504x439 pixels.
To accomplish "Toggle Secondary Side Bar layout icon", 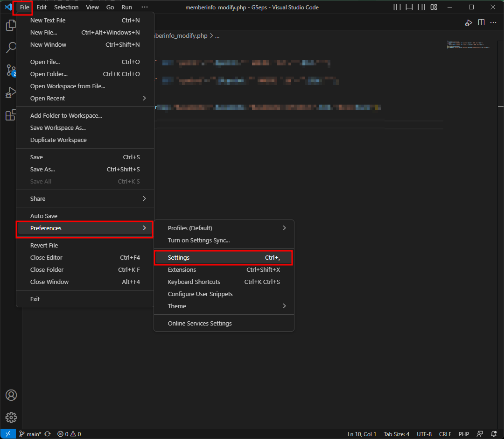I will [x=421, y=7].
